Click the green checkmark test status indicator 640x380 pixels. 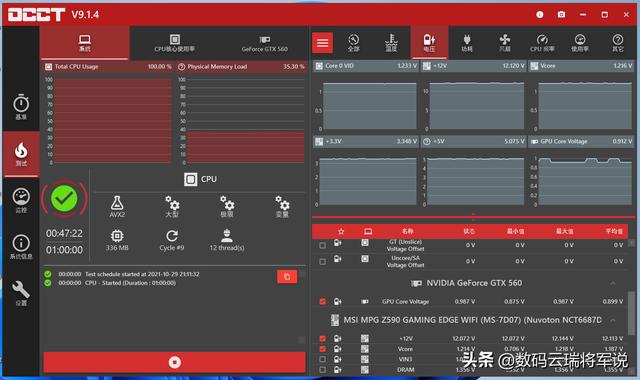[x=64, y=198]
